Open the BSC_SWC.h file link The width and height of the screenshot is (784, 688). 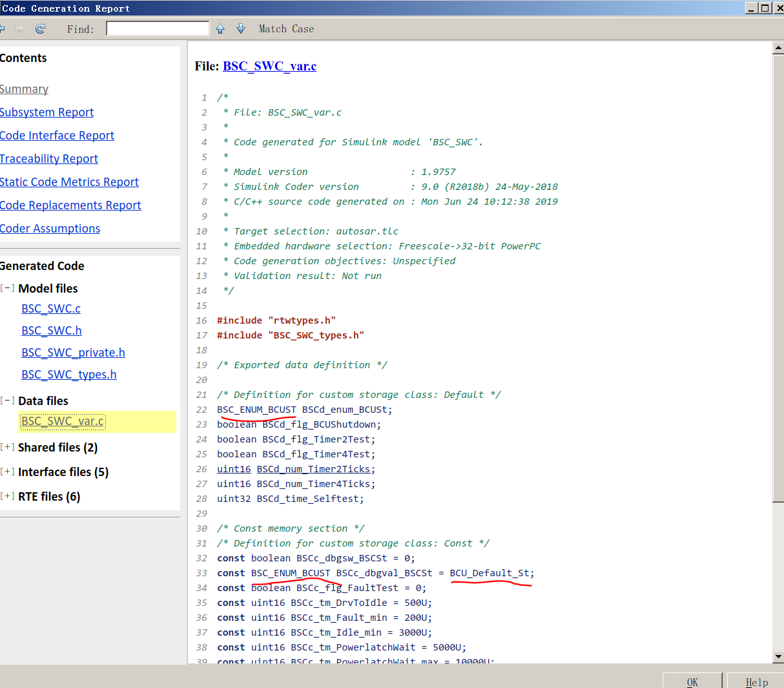point(52,331)
